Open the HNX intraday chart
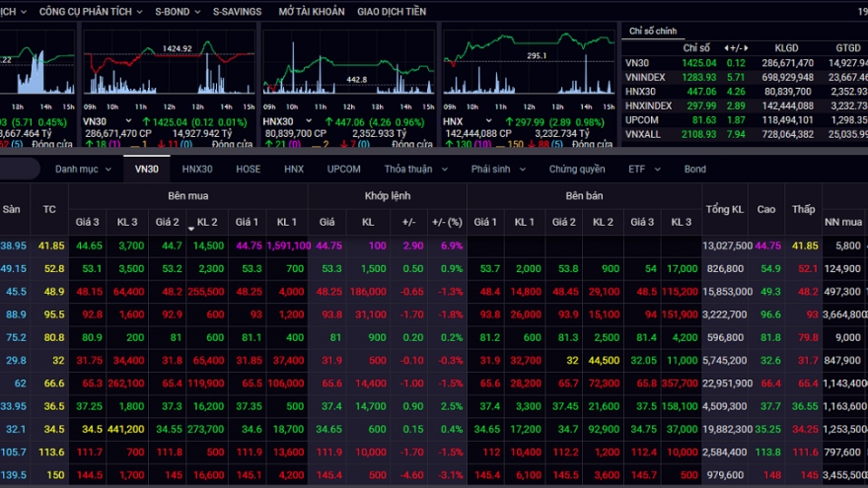868x488 pixels. coord(530,65)
